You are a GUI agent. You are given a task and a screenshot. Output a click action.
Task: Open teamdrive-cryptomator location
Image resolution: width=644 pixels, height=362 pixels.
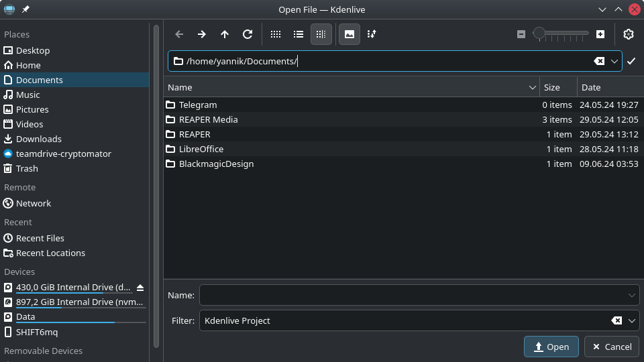74,154
